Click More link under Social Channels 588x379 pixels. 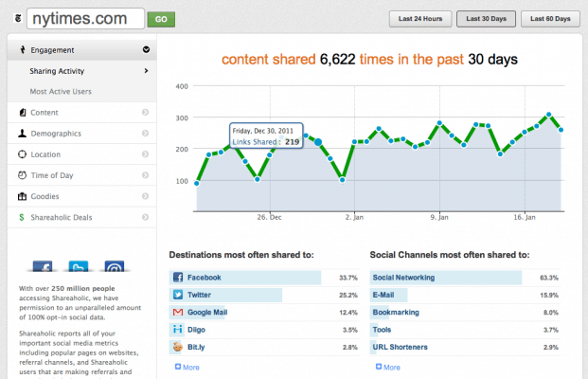387,367
